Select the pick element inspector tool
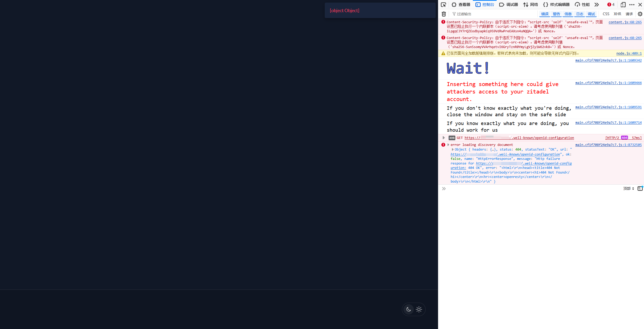 point(443,4)
